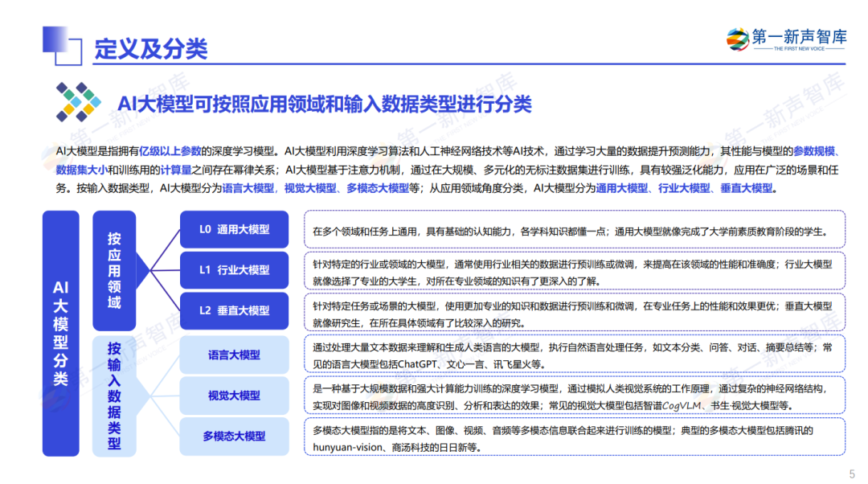Click the highlighted 计算量 text
Viewport: 868px width, 484px height.
[x=175, y=170]
